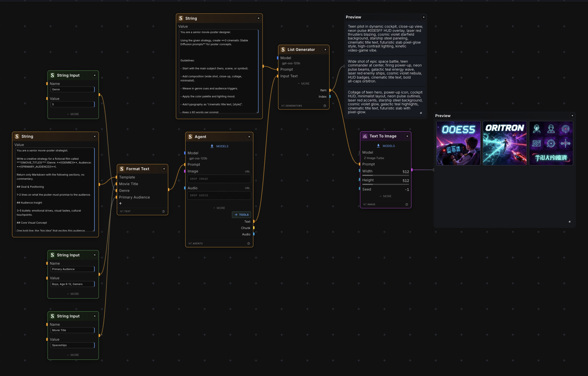Adjust the Width slider on Text To Image
The width and height of the screenshot is (588, 376).
point(386,175)
